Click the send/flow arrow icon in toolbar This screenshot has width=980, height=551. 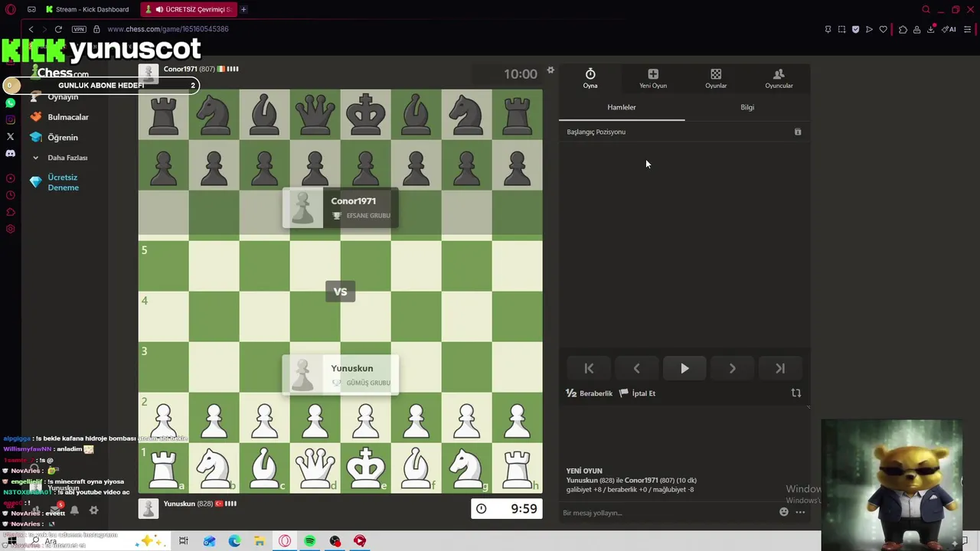pyautogui.click(x=869, y=29)
